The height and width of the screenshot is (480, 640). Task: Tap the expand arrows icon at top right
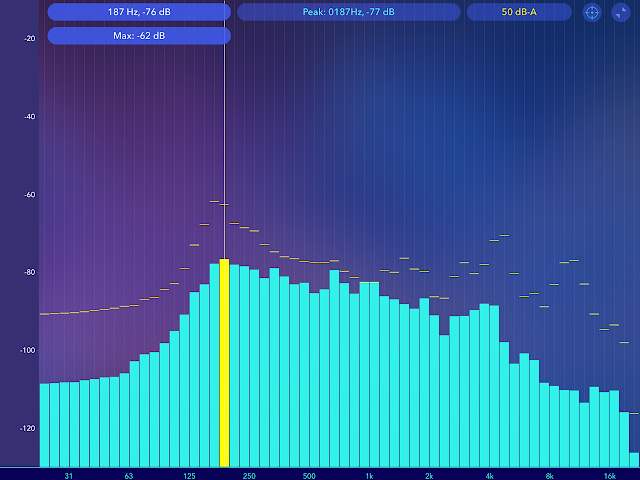click(x=621, y=12)
